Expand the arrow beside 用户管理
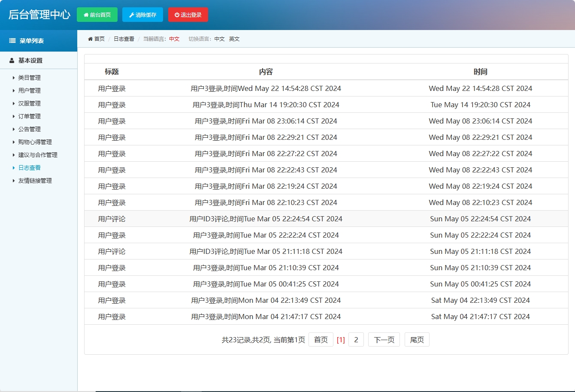 click(x=13, y=90)
